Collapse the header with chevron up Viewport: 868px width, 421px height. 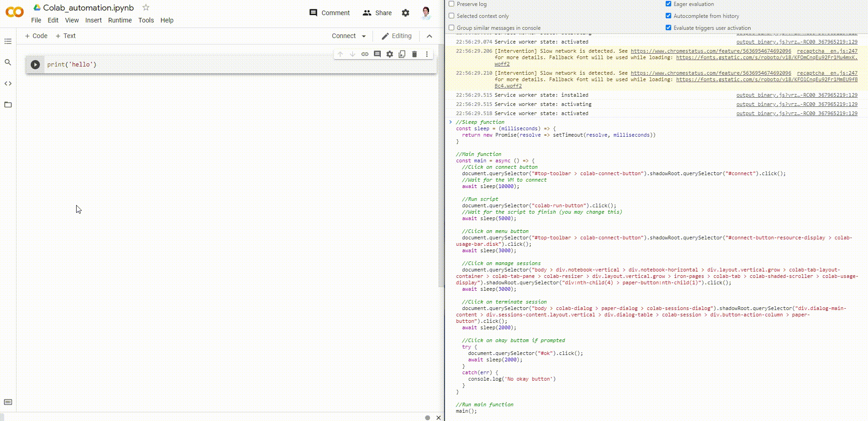click(429, 36)
